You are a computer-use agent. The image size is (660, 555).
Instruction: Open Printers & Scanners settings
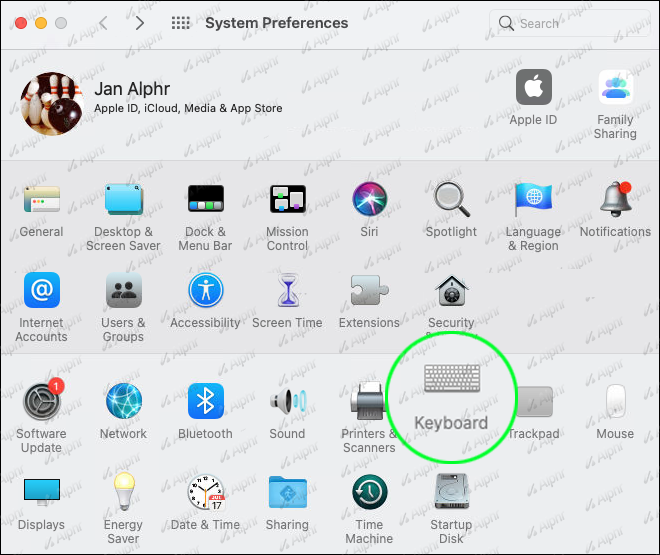click(x=367, y=401)
